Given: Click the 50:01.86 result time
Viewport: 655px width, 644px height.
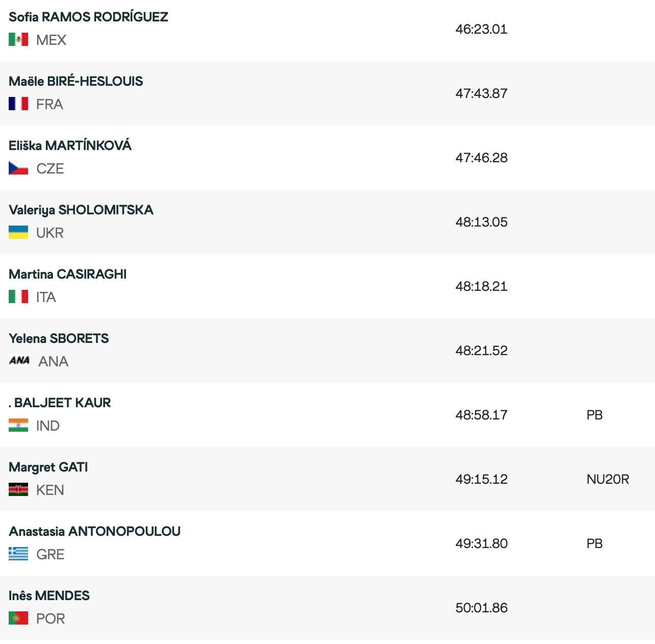Looking at the screenshot, I should coord(481,608).
